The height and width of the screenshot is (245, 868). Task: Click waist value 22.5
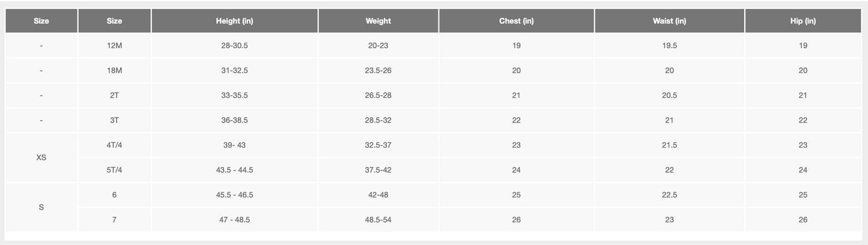pos(670,195)
